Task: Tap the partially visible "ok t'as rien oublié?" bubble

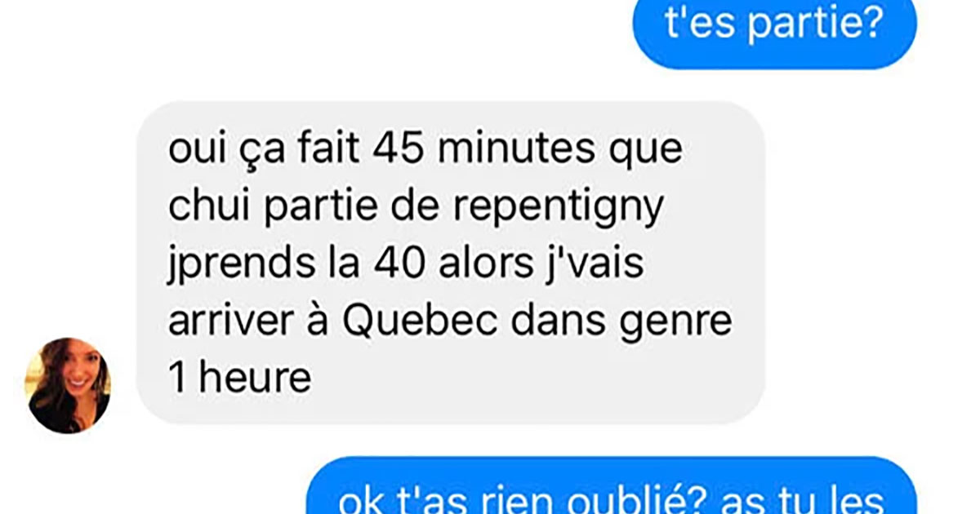Action: 612,486
